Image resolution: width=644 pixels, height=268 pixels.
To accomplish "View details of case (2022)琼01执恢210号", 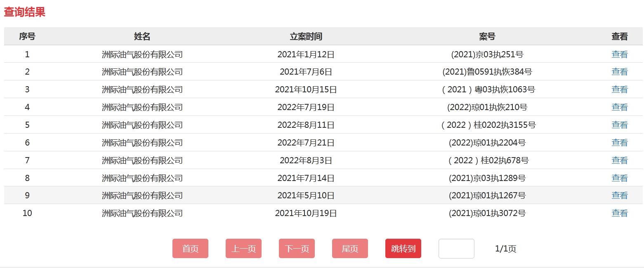I will (x=619, y=107).
